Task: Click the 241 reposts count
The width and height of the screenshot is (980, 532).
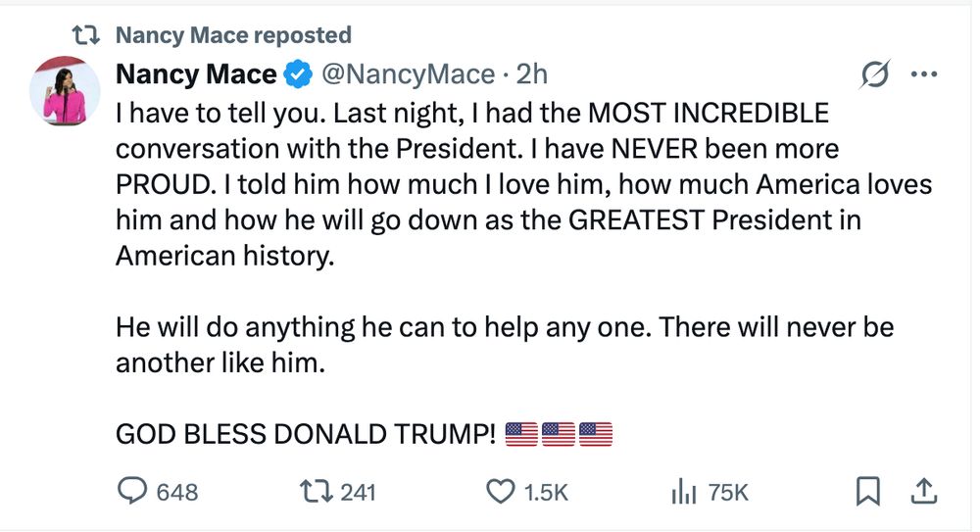Action: [x=358, y=492]
